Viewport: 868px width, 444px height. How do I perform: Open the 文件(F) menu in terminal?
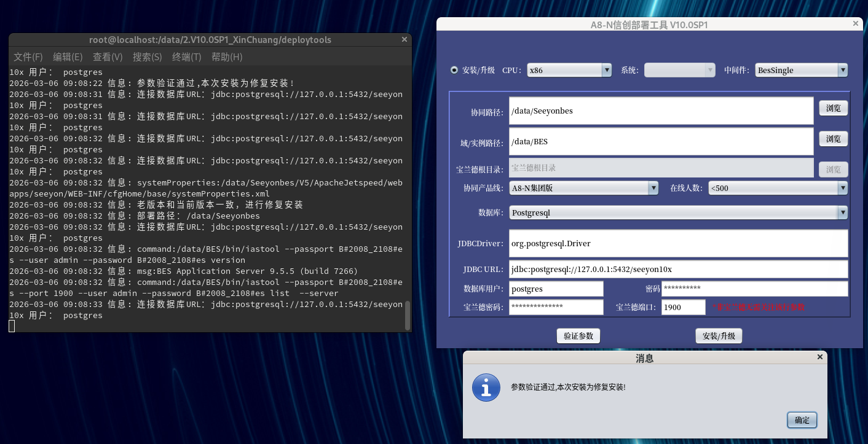coord(28,56)
